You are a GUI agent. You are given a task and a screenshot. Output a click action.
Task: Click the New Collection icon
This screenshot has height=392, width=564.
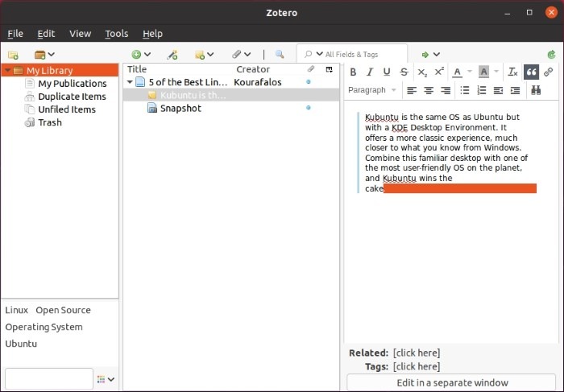point(13,55)
